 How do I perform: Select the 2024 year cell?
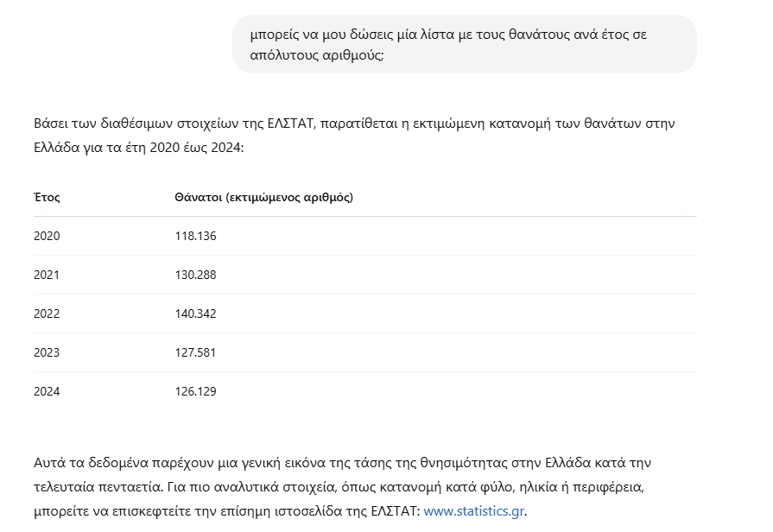[x=47, y=391]
